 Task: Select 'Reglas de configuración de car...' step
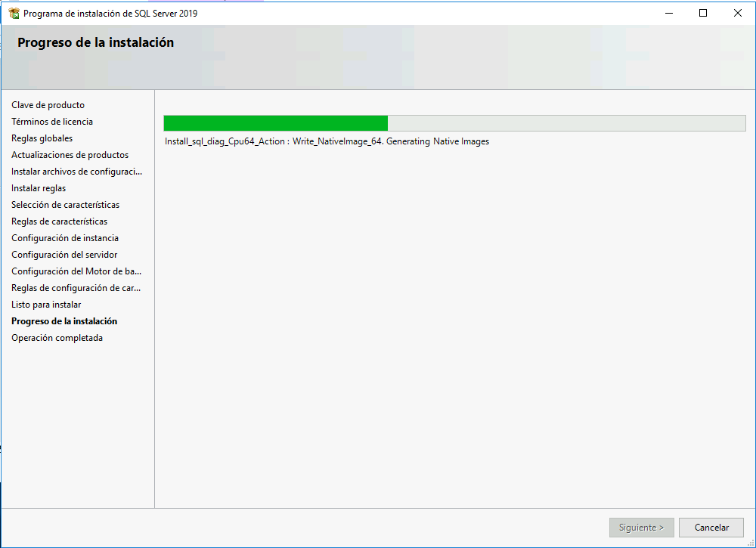click(76, 288)
